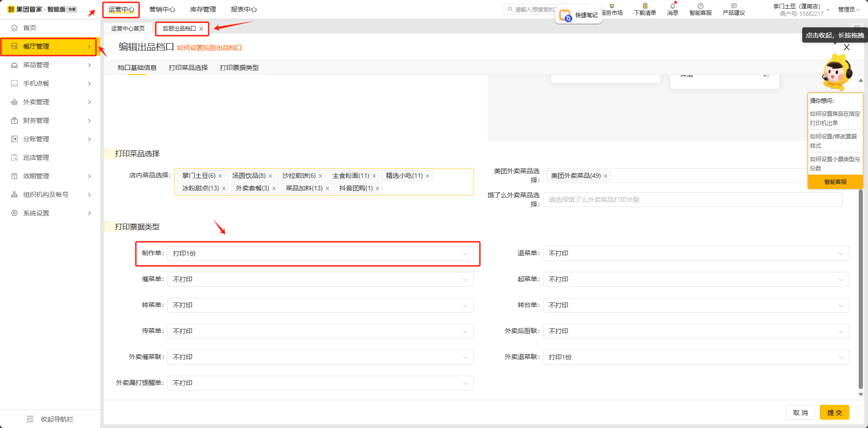Click the 财务管理 sidebar icon
The image size is (868, 428).
14,120
